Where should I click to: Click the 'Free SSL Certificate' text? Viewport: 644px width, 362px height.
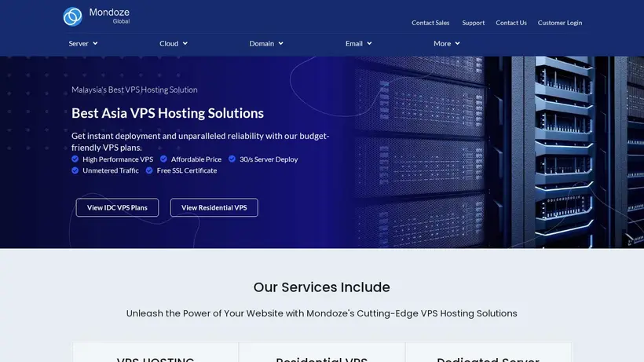(187, 170)
